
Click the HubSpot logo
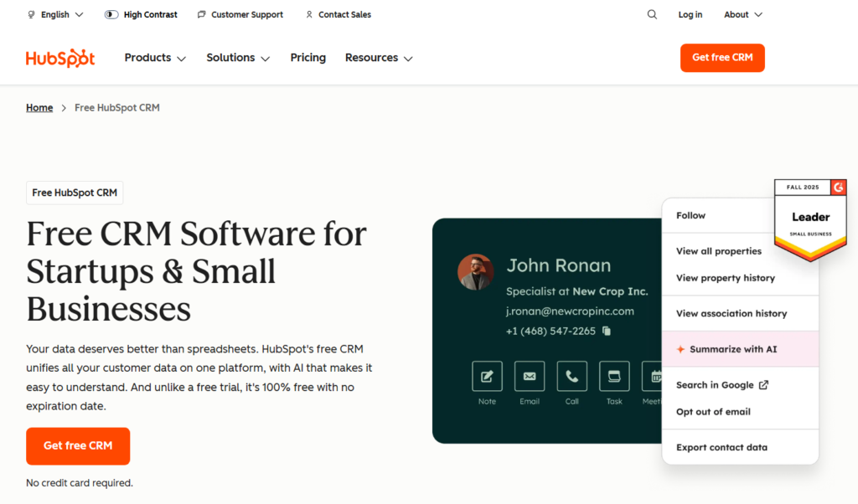60,58
